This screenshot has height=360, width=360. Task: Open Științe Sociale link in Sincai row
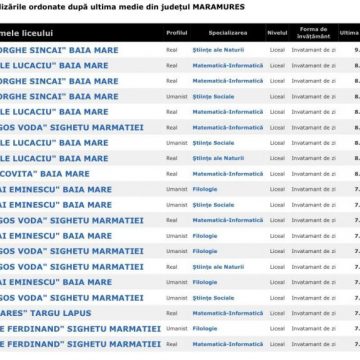click(213, 97)
